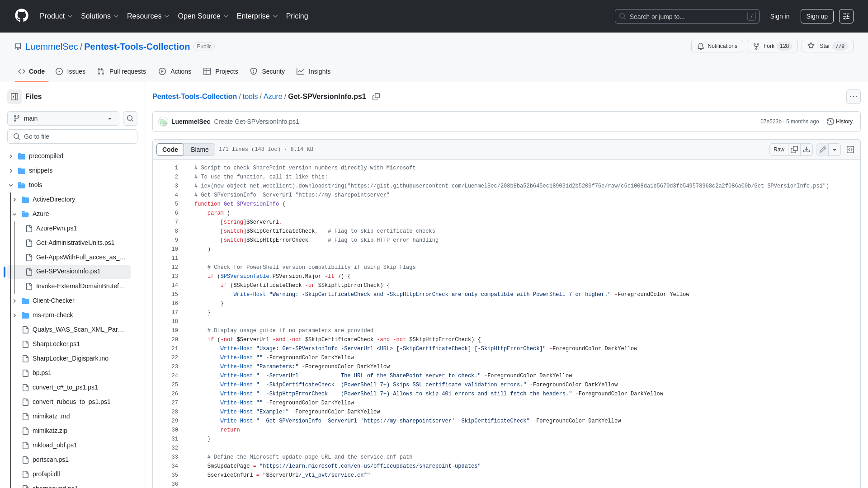Open the Open Source menu
The height and width of the screenshot is (488, 868).
[203, 16]
